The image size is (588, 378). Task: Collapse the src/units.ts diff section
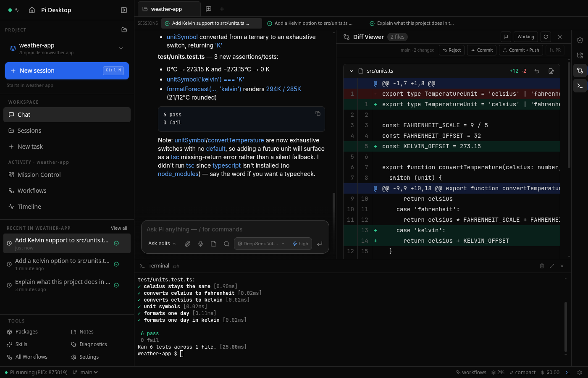[x=352, y=71]
